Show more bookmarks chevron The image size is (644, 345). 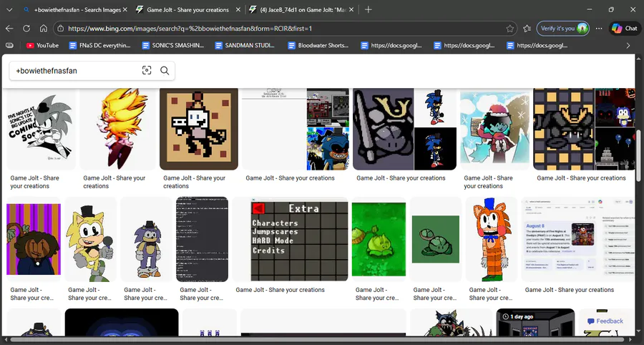coord(628,45)
